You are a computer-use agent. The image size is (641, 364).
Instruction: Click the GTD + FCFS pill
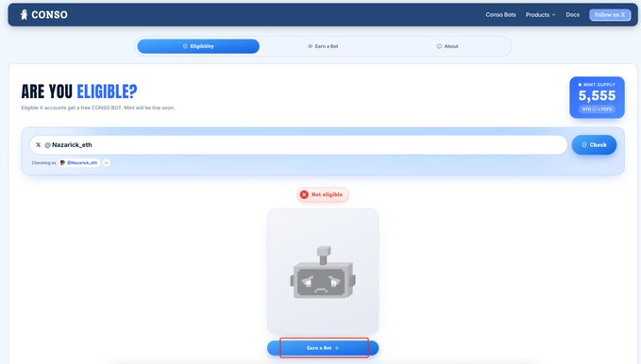point(597,109)
